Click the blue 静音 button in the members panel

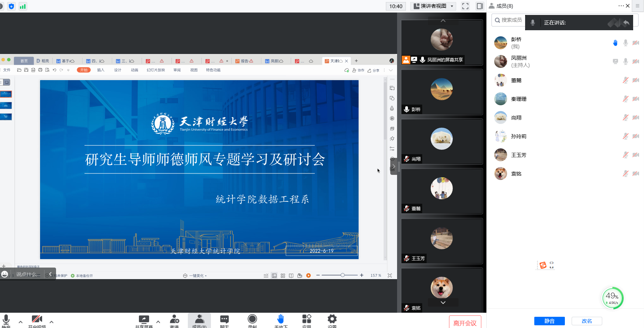[x=549, y=321]
